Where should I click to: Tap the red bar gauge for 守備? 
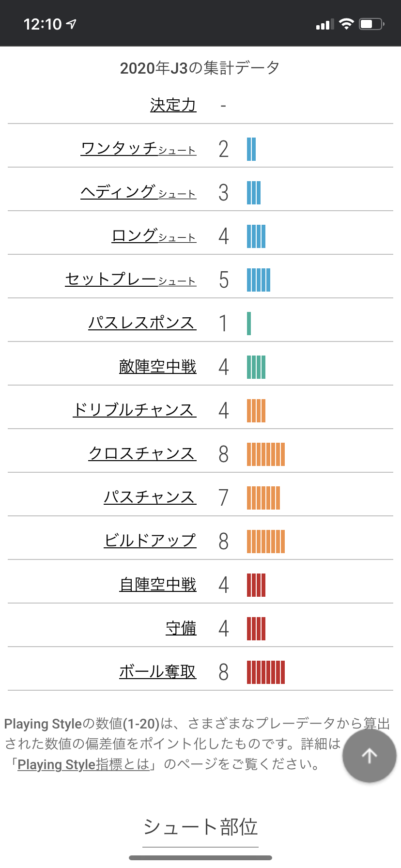pyautogui.click(x=256, y=629)
